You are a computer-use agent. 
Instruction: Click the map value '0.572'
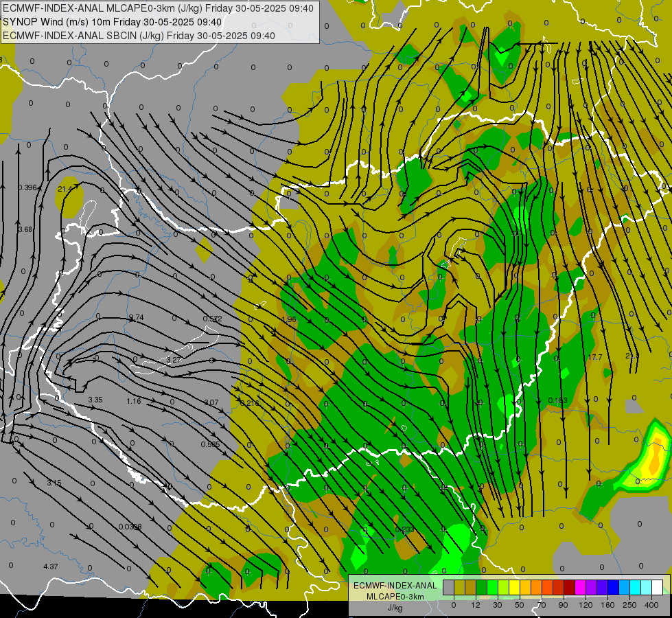pyautogui.click(x=213, y=319)
